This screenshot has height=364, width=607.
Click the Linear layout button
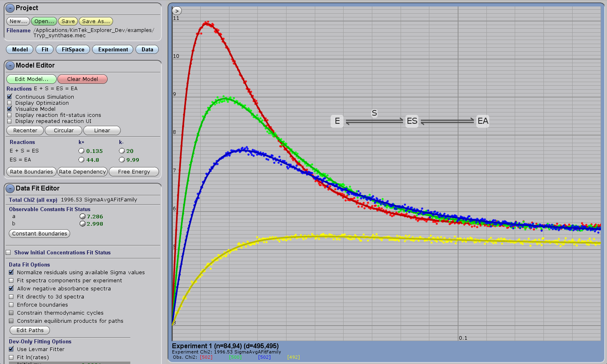coord(102,130)
